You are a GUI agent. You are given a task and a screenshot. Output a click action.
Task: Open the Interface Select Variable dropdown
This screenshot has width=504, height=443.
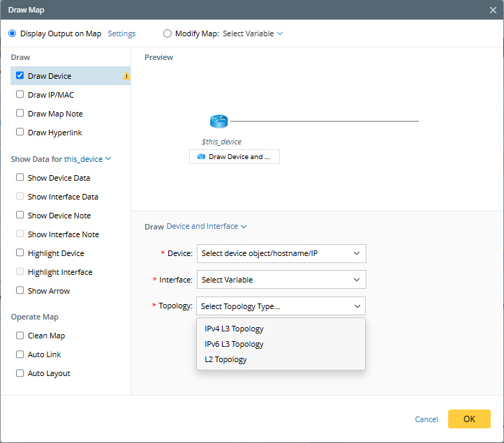(281, 280)
